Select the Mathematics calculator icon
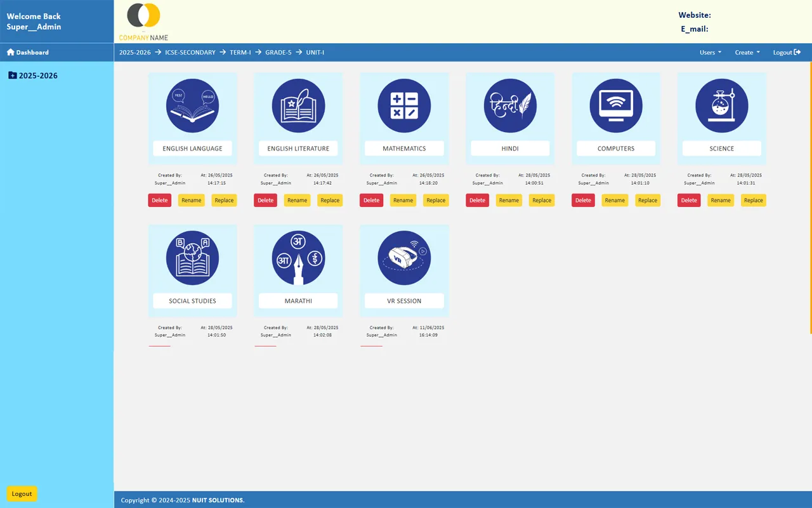 point(404,105)
